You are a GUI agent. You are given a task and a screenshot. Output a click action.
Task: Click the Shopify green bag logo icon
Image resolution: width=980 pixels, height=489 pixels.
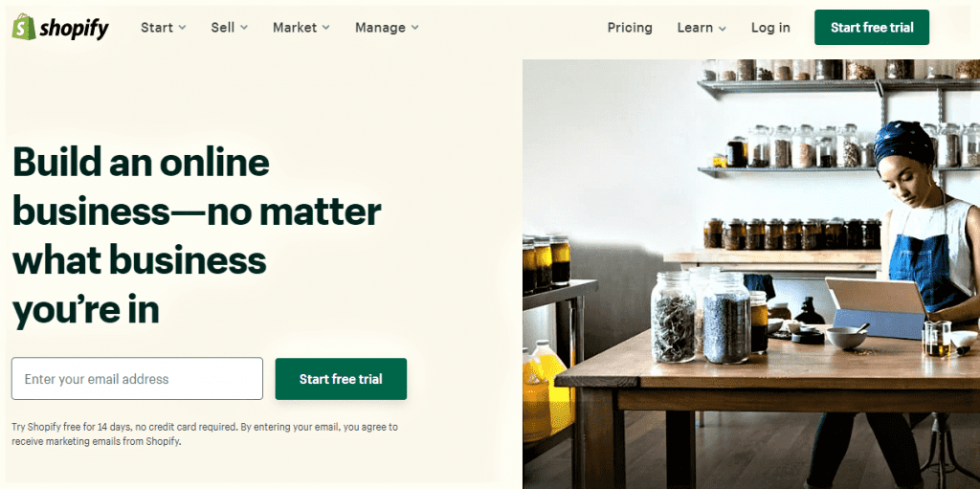coord(24,27)
